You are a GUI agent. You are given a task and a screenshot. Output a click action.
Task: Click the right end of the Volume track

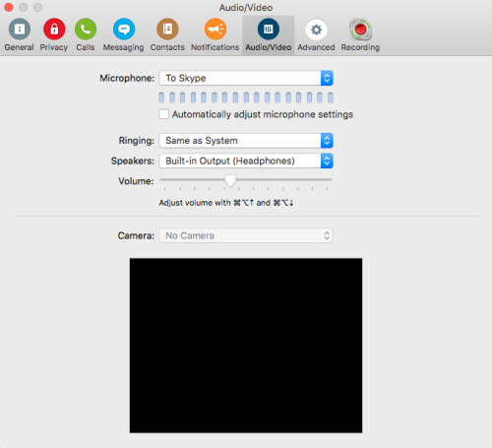330,179
